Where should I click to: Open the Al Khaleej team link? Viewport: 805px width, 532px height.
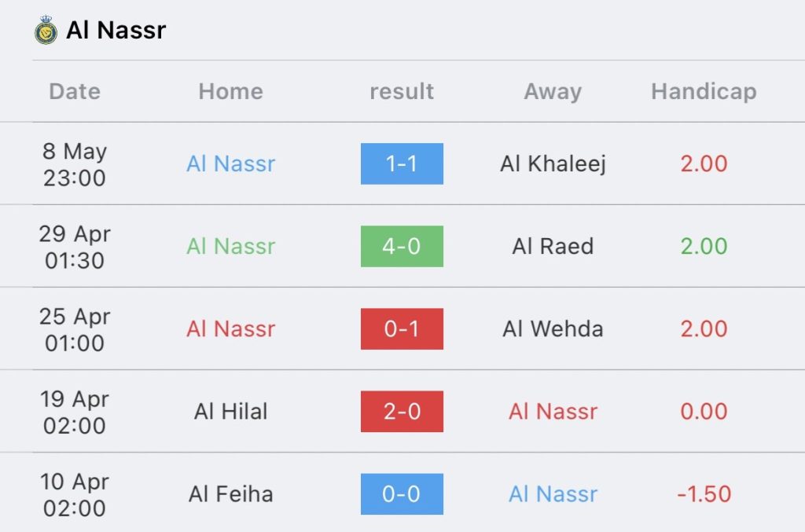click(553, 163)
